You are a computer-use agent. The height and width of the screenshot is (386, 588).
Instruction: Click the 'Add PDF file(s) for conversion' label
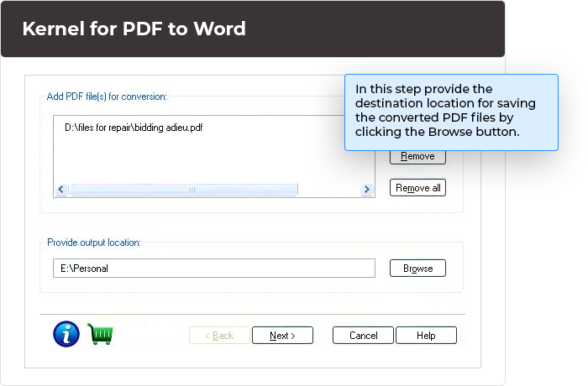[x=107, y=96]
